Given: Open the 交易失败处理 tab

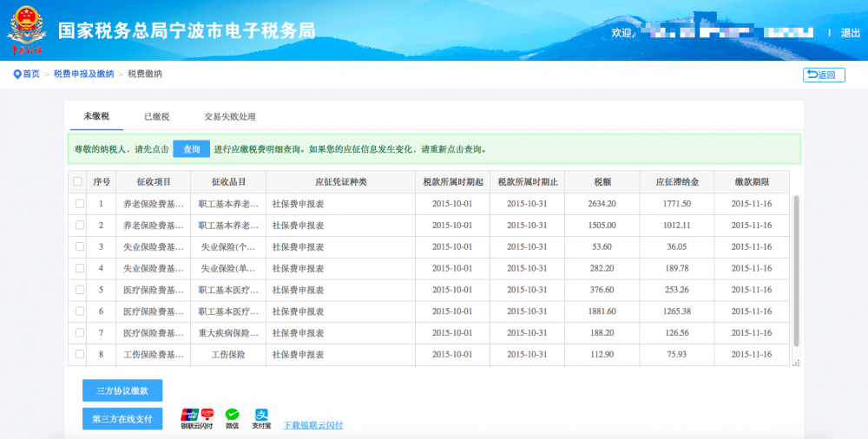Looking at the screenshot, I should 230,117.
